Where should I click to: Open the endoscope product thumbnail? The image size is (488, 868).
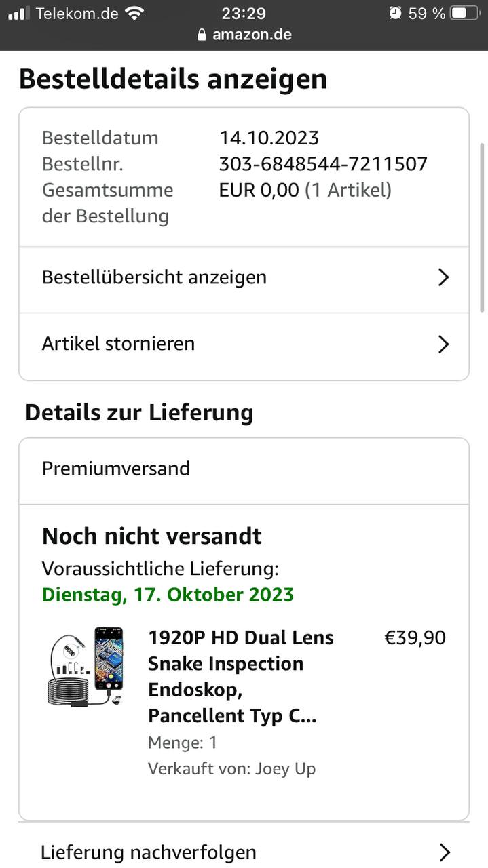click(x=86, y=668)
